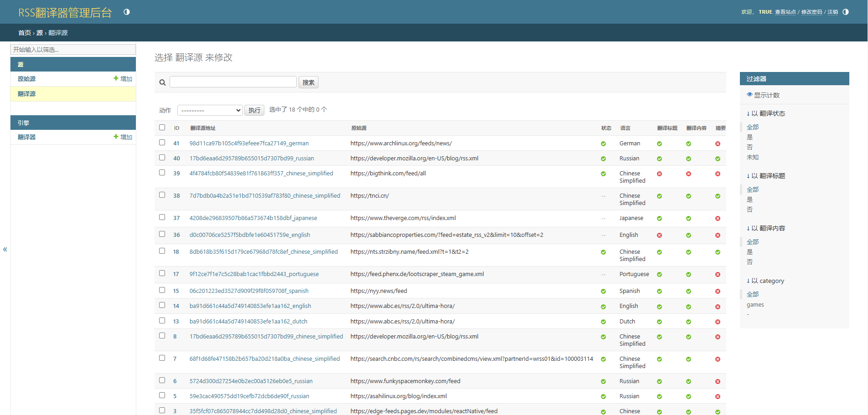Viewport: 868px width, 415px height.
Task: Click green summary icon for row 38
Action: [718, 196]
